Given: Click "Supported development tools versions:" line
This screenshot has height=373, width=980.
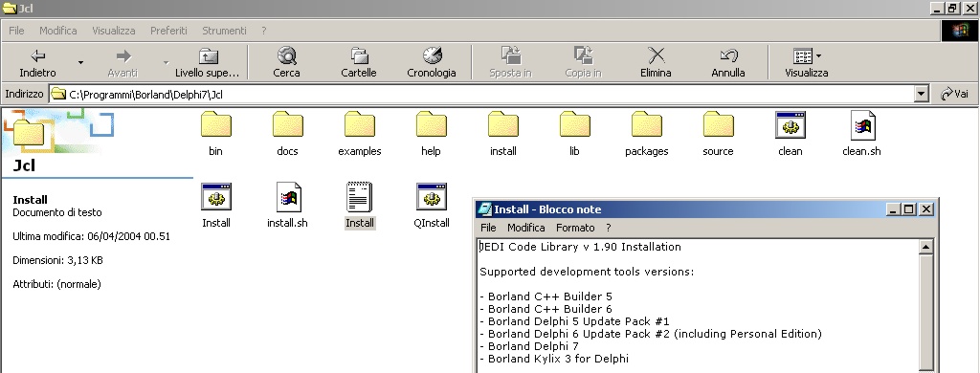Looking at the screenshot, I should pyautogui.click(x=587, y=272).
